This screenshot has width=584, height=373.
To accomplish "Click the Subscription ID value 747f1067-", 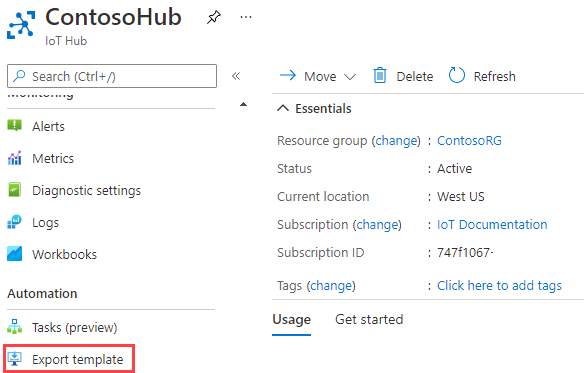I will coord(465,253).
